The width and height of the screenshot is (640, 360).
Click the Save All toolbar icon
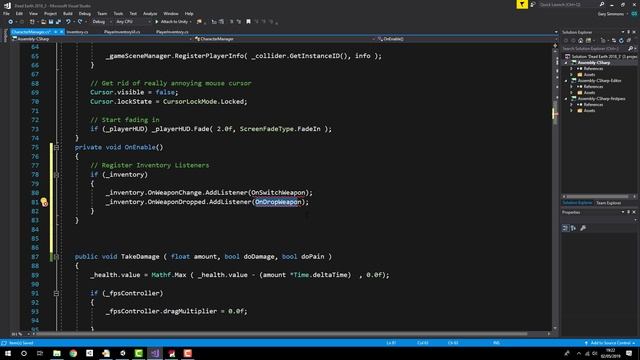point(58,22)
